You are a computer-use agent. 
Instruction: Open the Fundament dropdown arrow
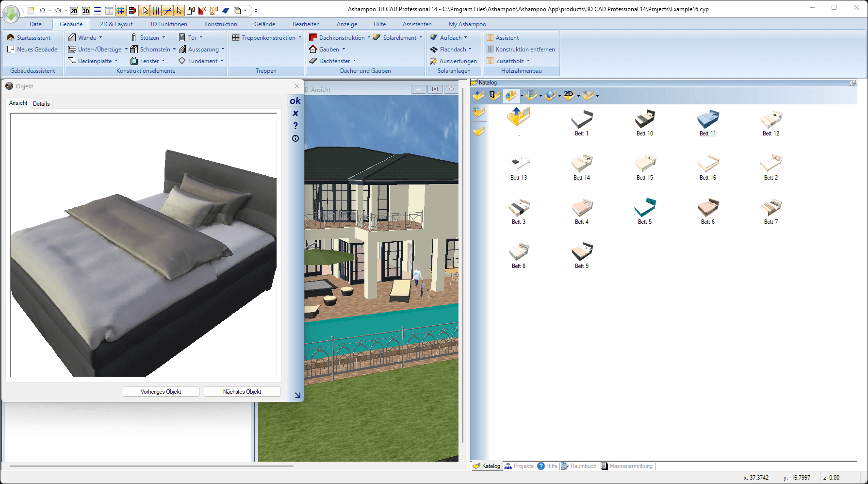[x=221, y=61]
